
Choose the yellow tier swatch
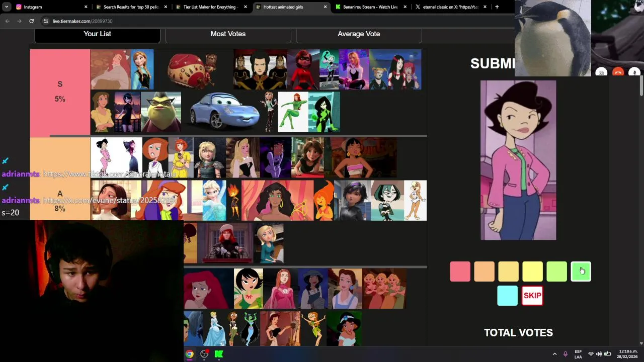532,271
